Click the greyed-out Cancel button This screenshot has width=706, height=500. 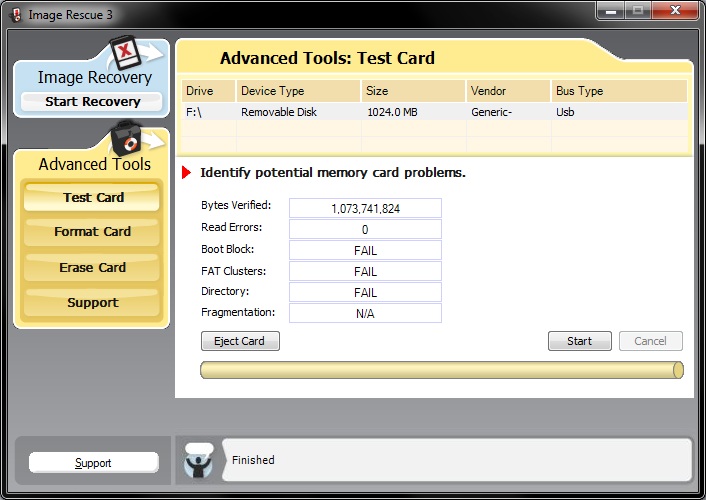point(651,341)
